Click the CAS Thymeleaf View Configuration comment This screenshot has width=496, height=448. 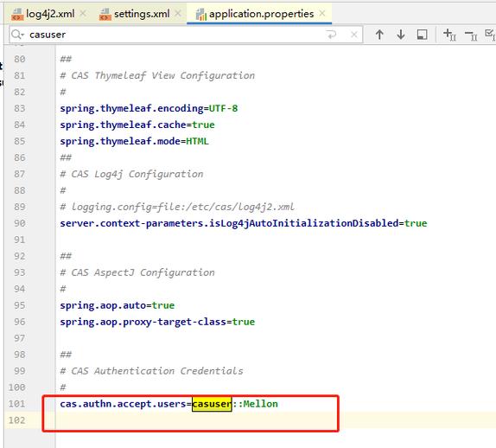click(157, 75)
